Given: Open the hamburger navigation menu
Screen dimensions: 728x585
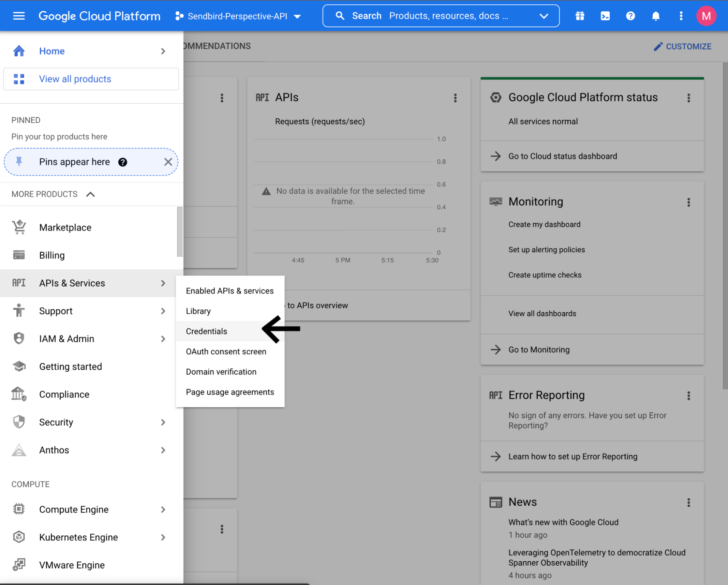Looking at the screenshot, I should [x=19, y=16].
